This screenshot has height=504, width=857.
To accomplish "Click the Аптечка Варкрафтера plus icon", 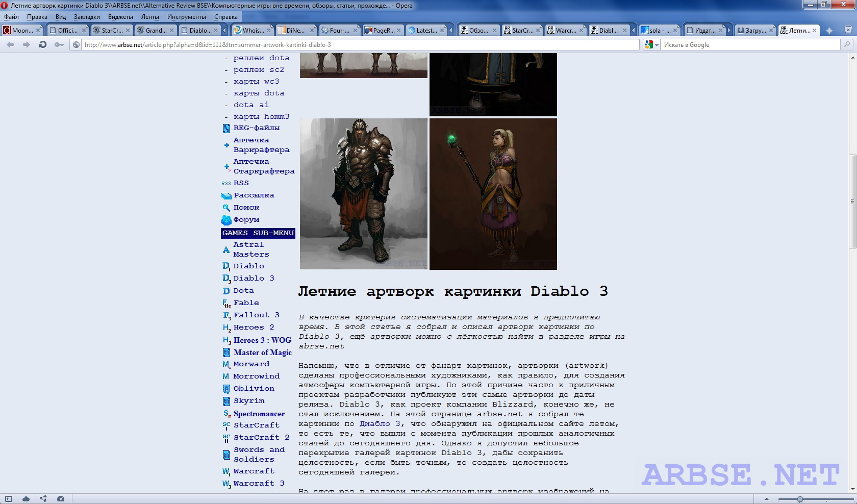I will point(226,145).
